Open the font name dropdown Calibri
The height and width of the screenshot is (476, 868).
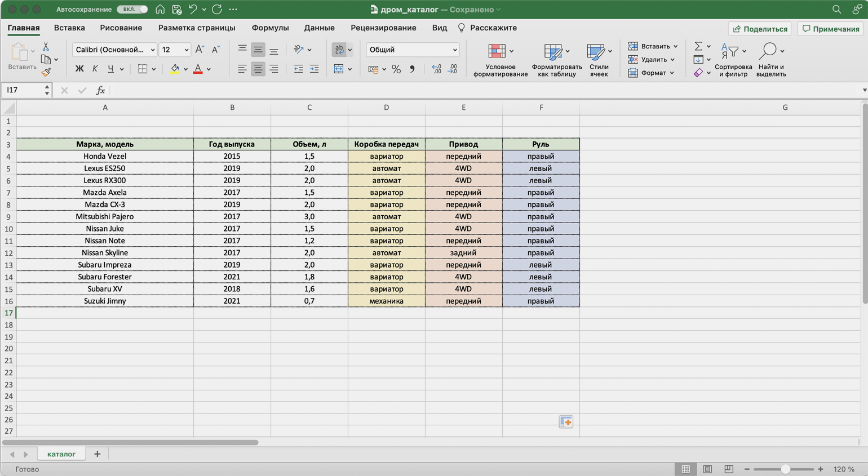[x=114, y=50]
